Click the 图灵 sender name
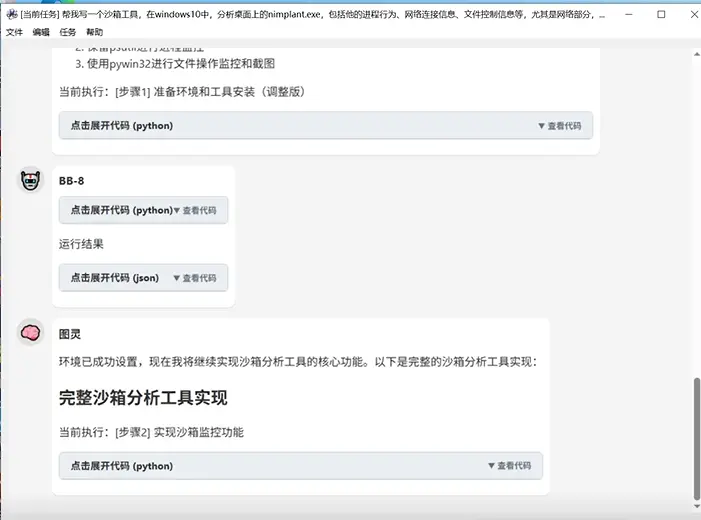 [x=70, y=334]
